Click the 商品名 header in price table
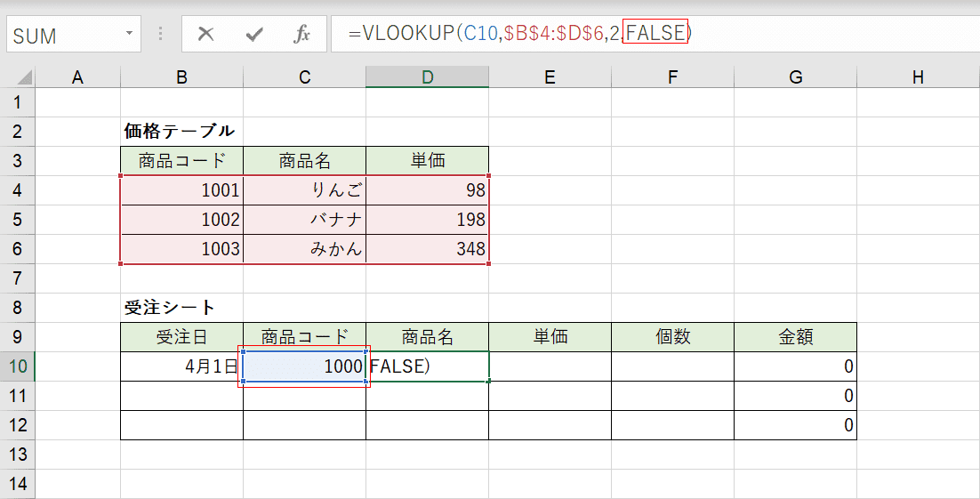980x499 pixels. [304, 161]
